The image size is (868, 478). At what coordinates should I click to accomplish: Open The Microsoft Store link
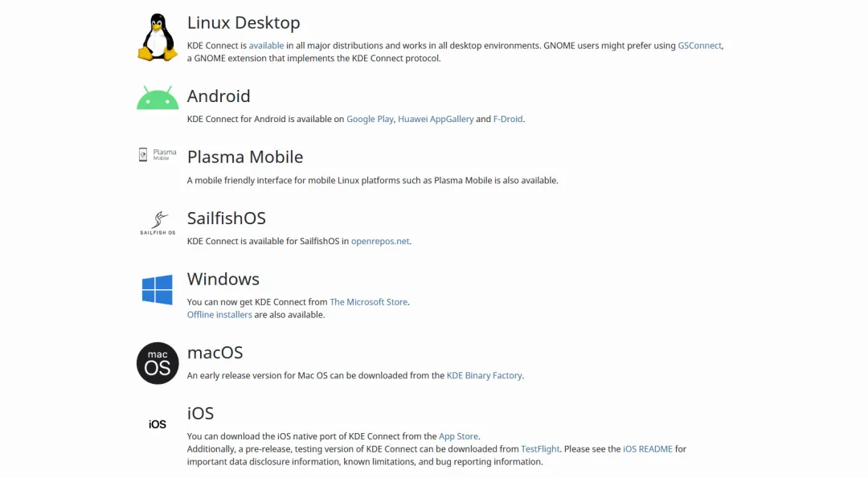(369, 302)
